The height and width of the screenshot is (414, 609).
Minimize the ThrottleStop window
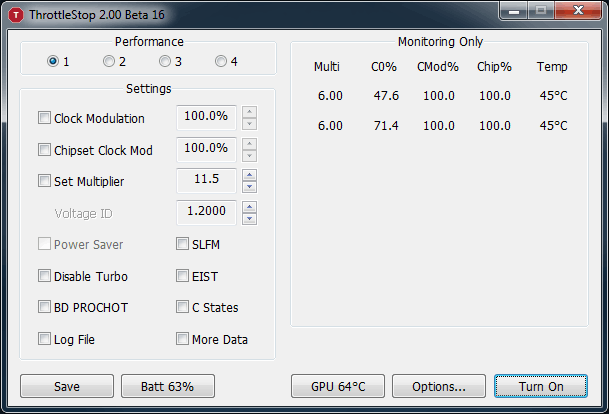[x=513, y=11]
